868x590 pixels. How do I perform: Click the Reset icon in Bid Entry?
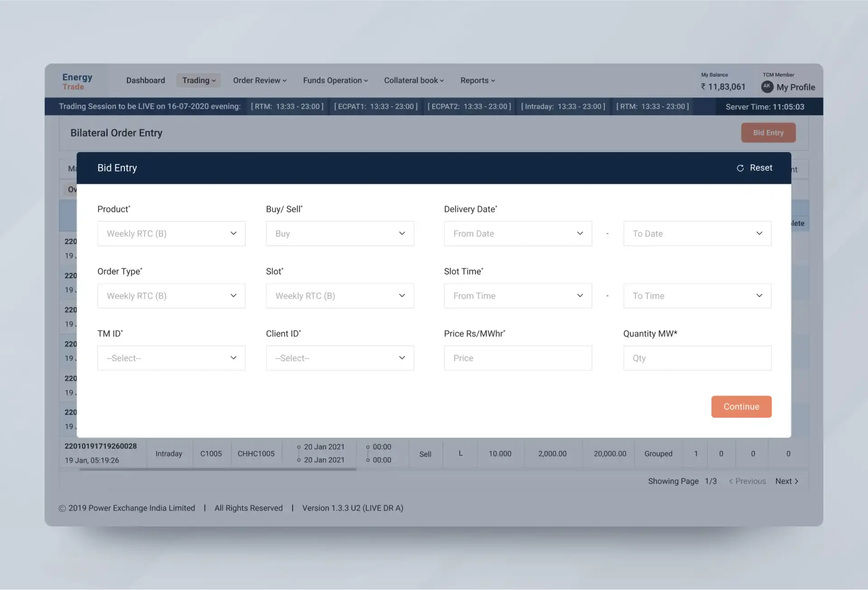(x=740, y=168)
